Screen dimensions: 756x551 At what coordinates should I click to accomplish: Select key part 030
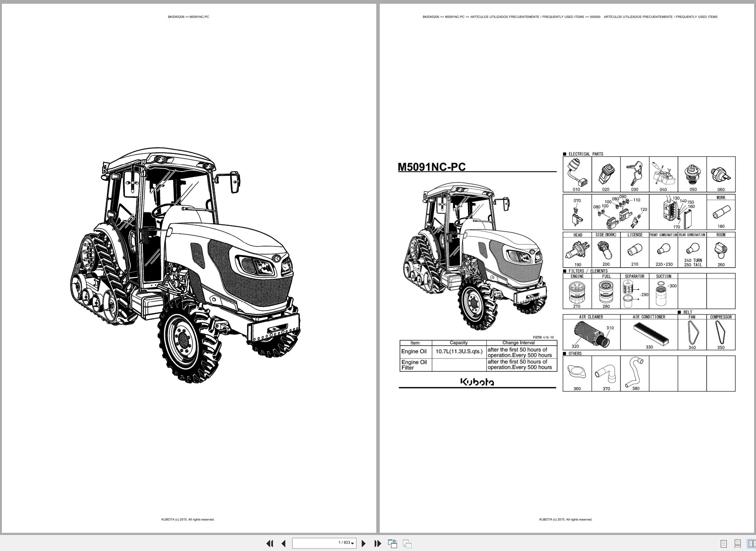[x=635, y=174]
